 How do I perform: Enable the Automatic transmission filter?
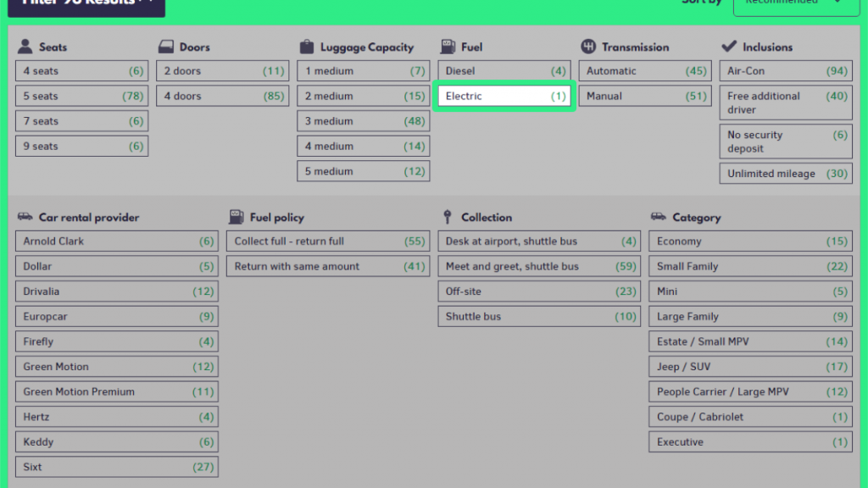646,71
